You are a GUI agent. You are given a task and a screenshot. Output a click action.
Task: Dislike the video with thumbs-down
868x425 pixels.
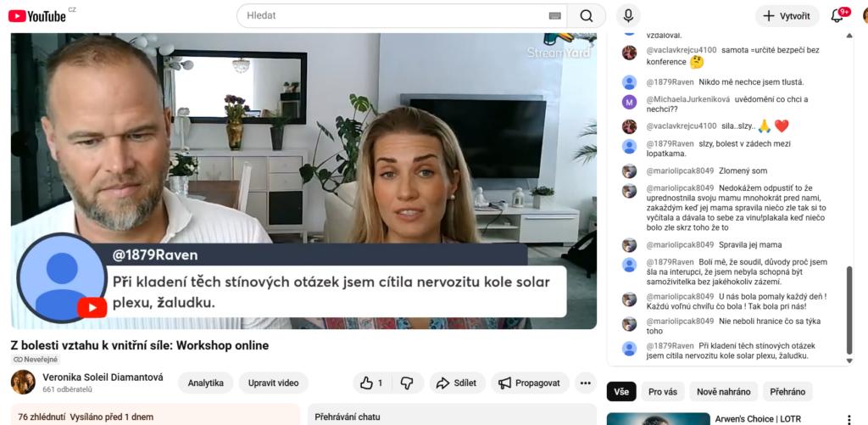406,383
